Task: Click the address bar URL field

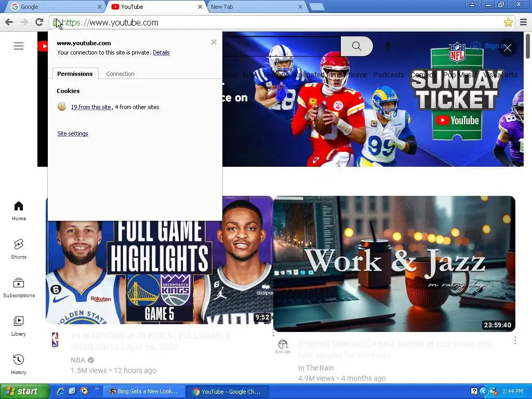Action: (x=282, y=22)
